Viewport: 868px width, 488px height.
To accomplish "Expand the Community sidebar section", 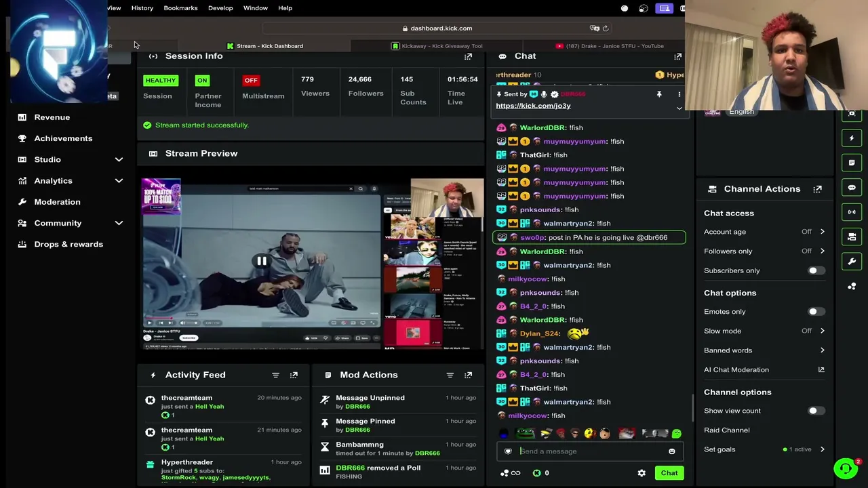I will pos(119,223).
